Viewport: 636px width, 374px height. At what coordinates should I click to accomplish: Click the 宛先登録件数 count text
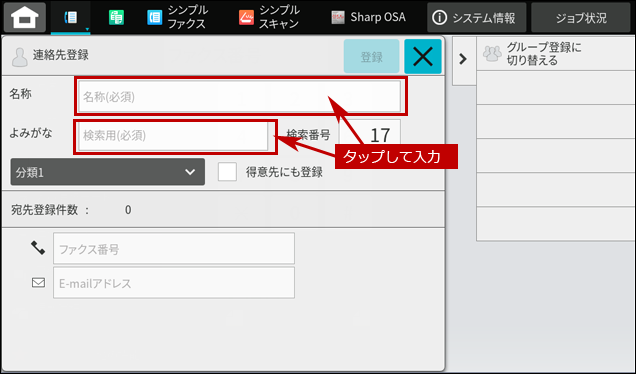pos(71,210)
